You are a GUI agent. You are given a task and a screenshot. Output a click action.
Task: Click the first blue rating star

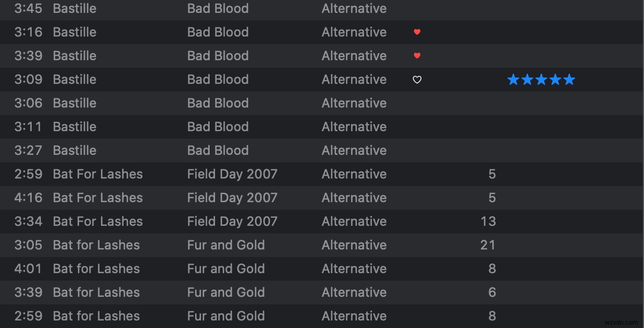coord(513,80)
